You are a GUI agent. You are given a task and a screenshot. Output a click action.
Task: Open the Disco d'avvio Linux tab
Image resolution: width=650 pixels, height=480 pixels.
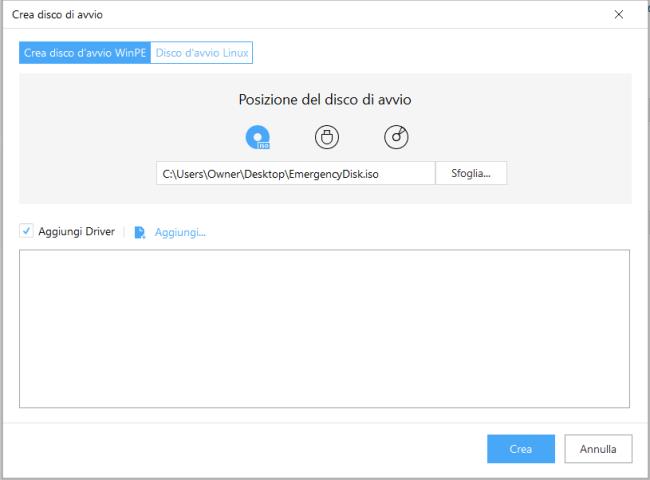pyautogui.click(x=202, y=53)
